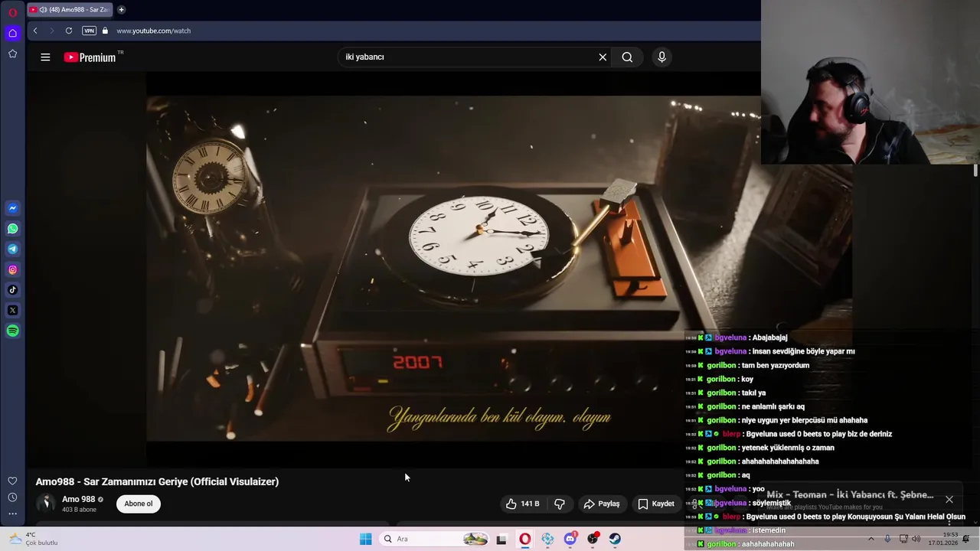The image size is (980, 551).
Task: Click the taskbar Ara search box
Action: 435,539
